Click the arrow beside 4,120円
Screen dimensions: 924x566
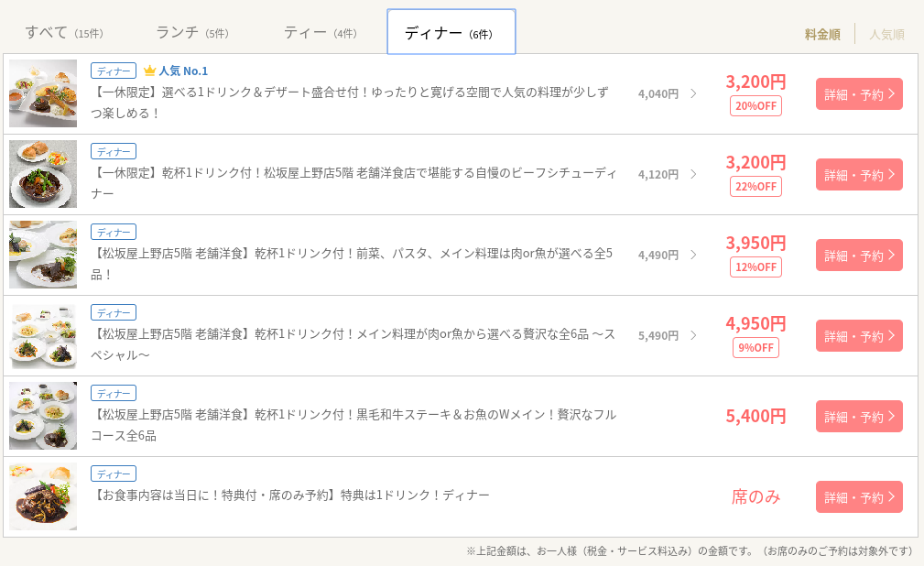point(693,175)
